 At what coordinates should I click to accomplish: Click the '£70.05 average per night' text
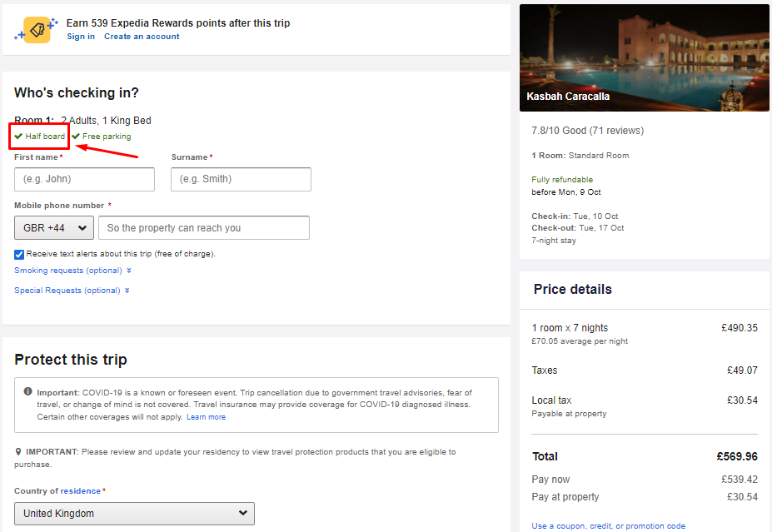coord(580,341)
